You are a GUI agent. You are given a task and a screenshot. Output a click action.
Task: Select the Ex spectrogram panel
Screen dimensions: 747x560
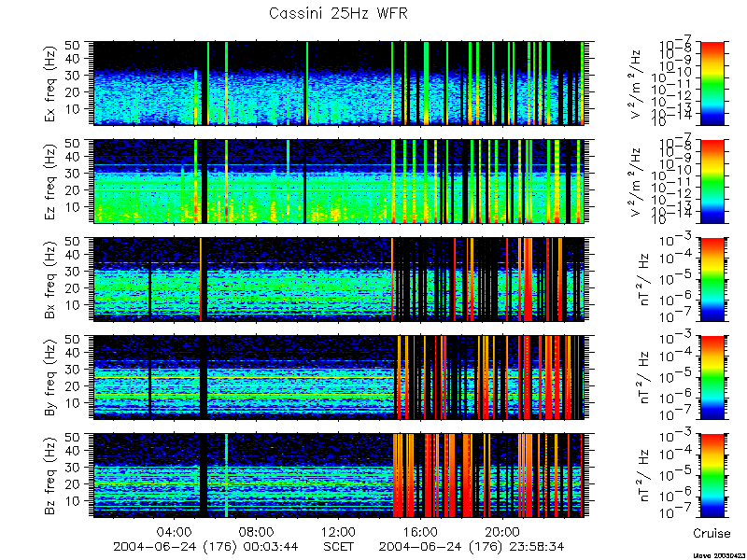pos(338,83)
